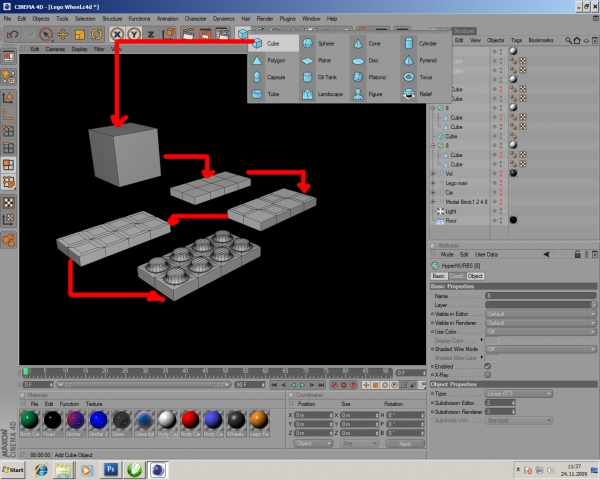Open the Object coordinates mode dropdown
600x480 pixels.
pyautogui.click(x=313, y=444)
